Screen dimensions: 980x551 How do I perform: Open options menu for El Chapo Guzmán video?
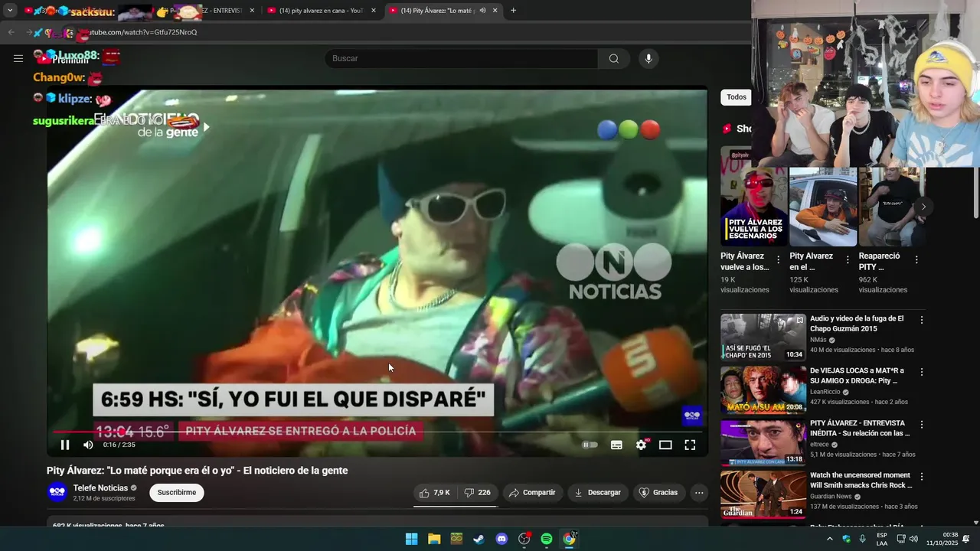tap(922, 320)
